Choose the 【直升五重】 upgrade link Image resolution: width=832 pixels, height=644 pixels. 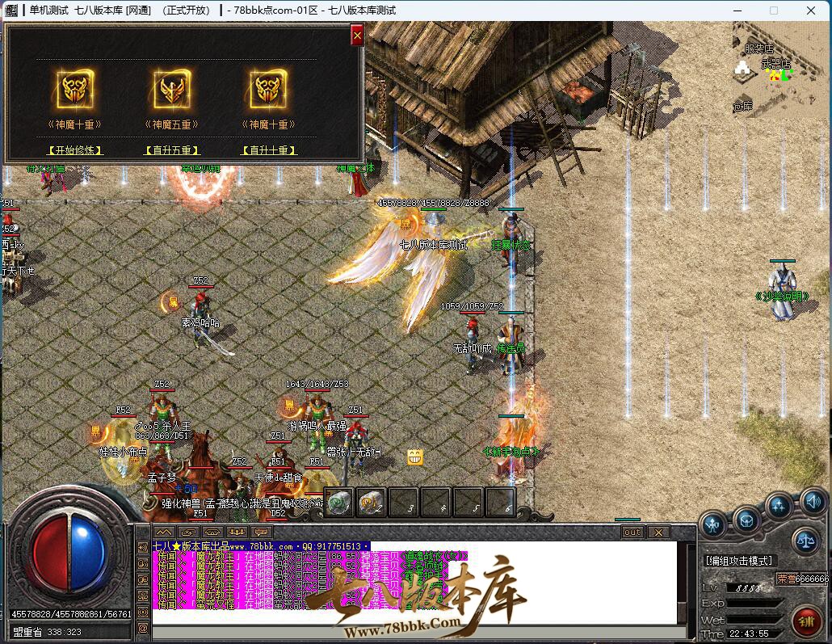(172, 150)
